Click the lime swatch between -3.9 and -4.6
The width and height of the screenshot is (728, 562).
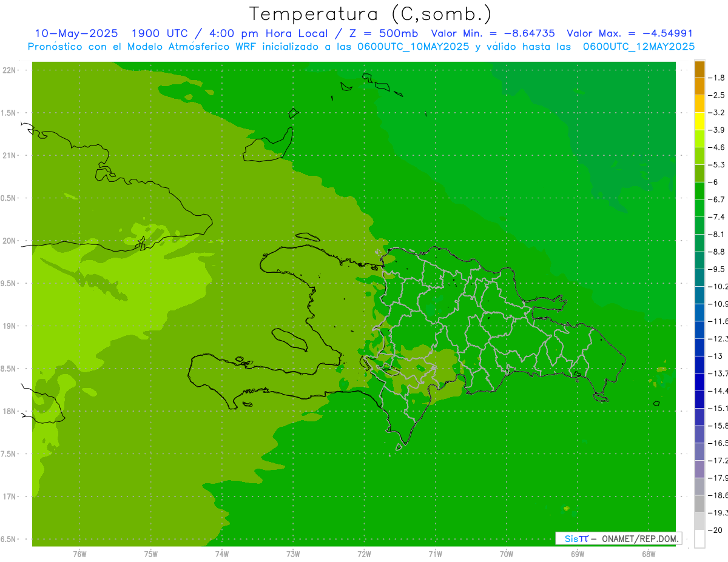click(699, 139)
